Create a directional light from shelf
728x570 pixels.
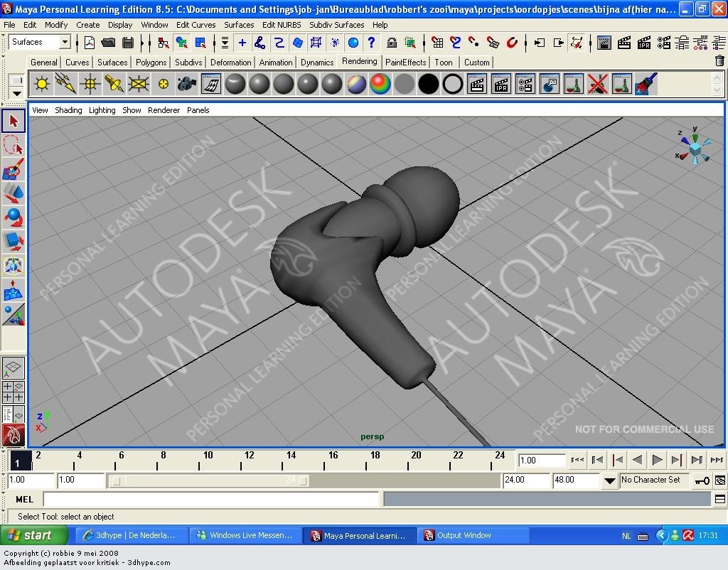click(x=66, y=84)
